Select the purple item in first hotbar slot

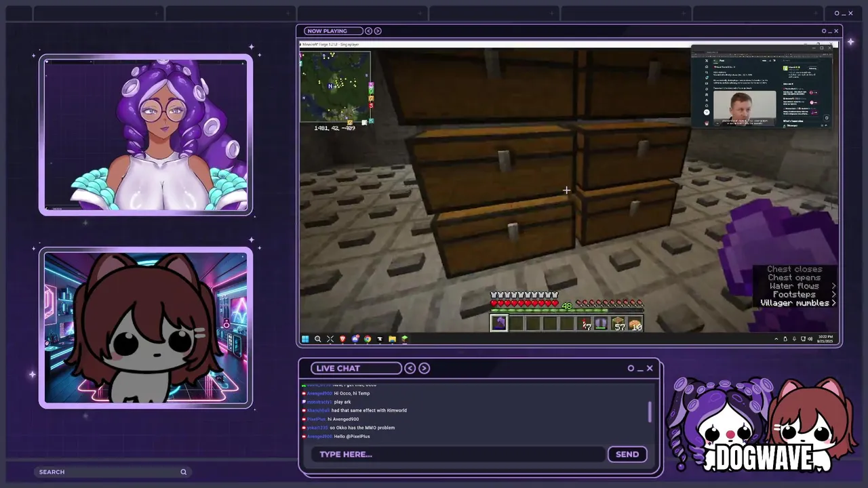coord(499,323)
